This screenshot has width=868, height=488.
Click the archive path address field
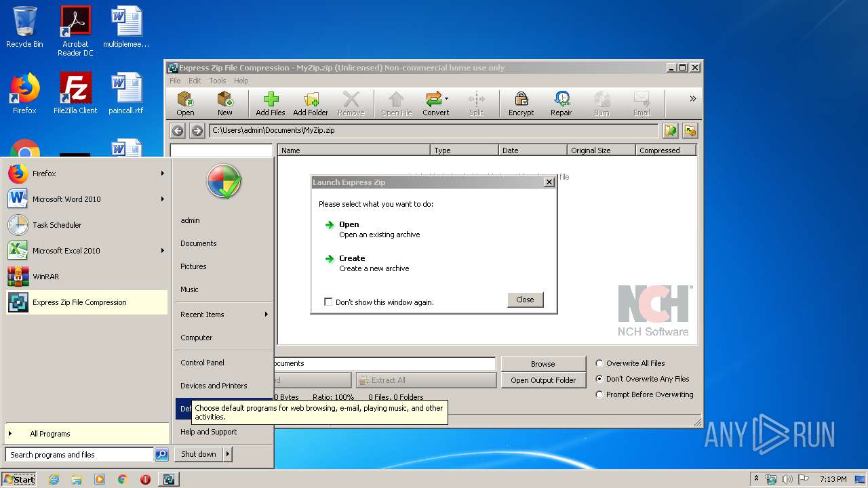(x=433, y=131)
